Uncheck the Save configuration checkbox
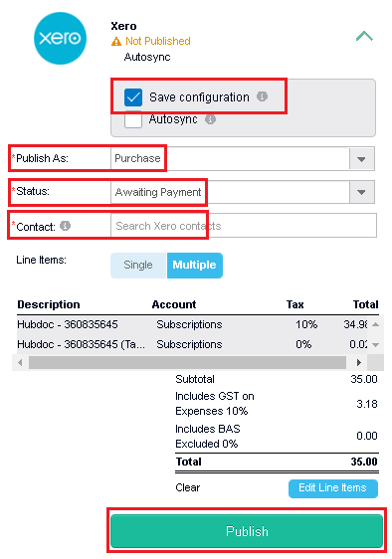Image resolution: width=392 pixels, height=559 pixels. click(133, 97)
